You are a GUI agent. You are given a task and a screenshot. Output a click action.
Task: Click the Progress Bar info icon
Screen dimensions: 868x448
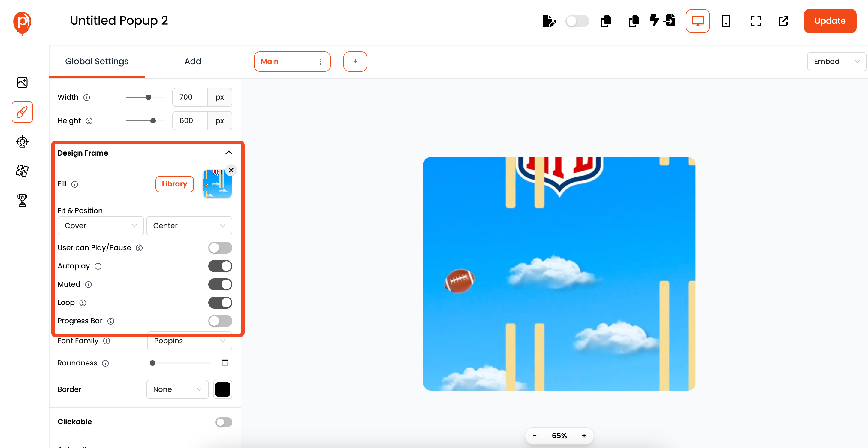110,321
